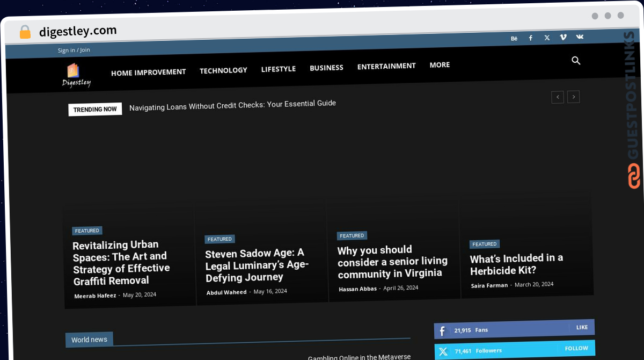Open Home Improvement menu

pyautogui.click(x=148, y=72)
